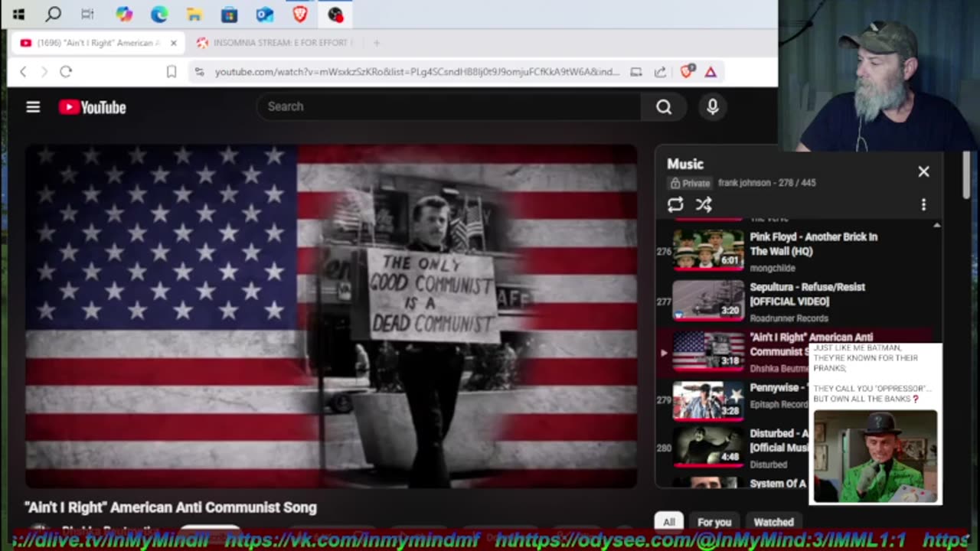Click the Private playlist badge

690,183
